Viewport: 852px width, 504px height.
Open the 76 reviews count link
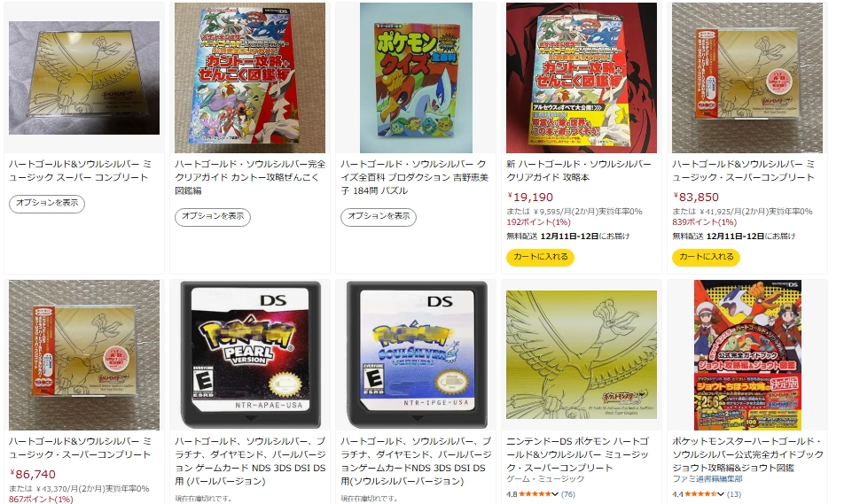567,494
